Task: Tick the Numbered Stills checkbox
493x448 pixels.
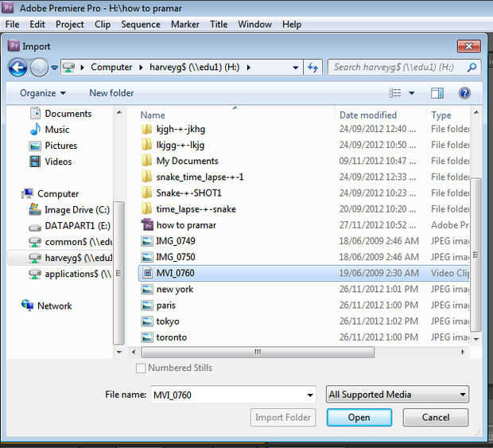Action: point(141,368)
